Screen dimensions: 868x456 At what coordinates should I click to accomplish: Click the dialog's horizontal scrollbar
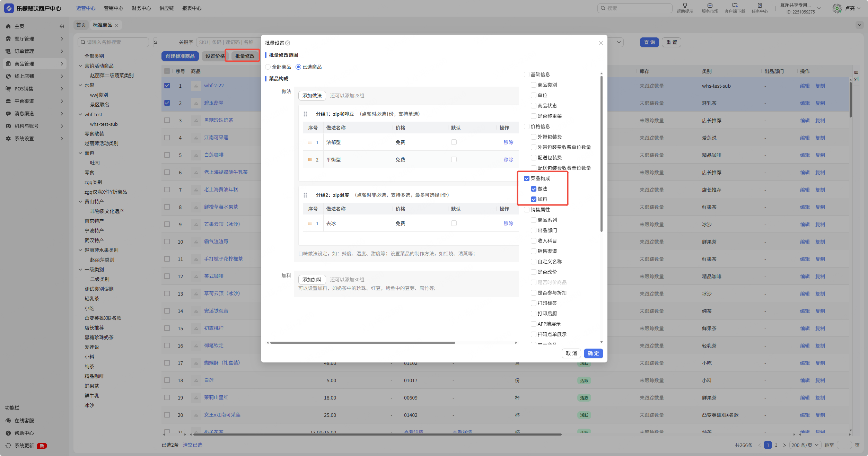pos(362,343)
